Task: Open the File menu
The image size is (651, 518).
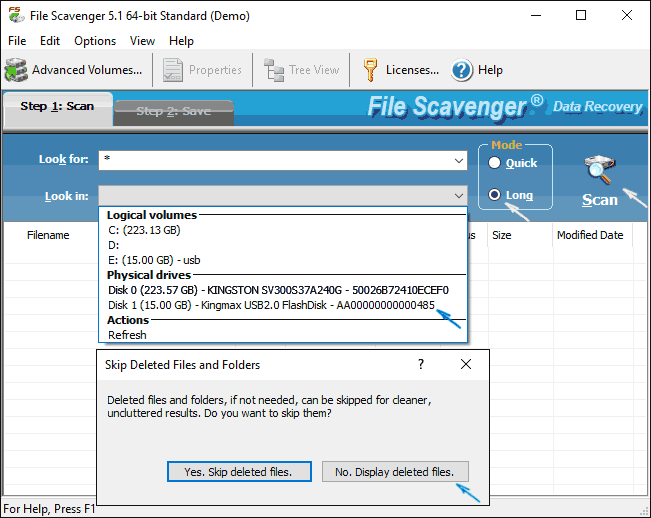Action: (17, 41)
